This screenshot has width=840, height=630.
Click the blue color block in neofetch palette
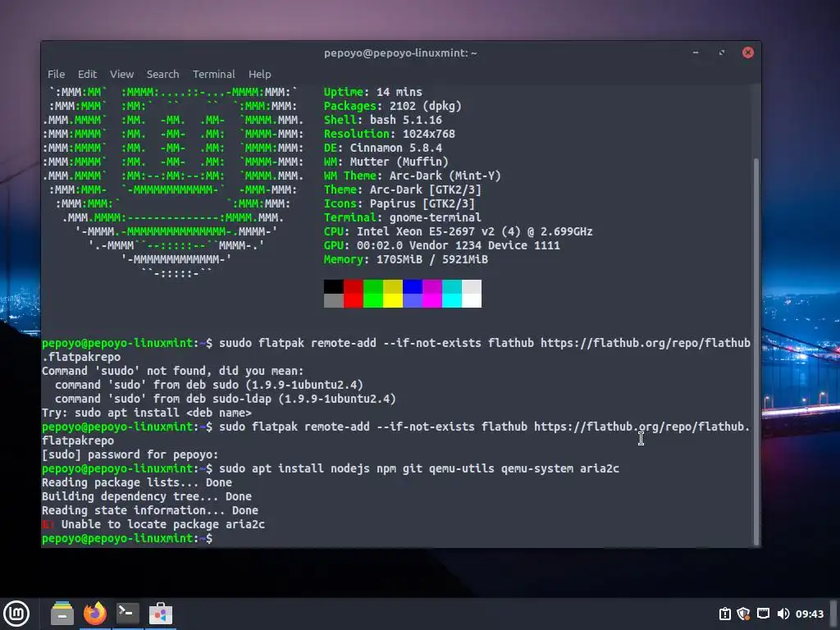coord(412,294)
